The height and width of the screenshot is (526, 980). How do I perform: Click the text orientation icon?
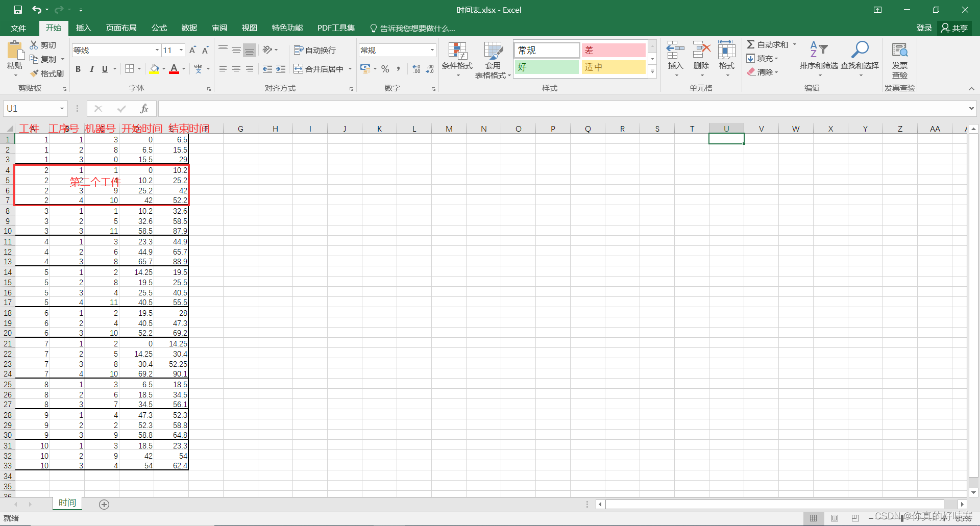pyautogui.click(x=267, y=50)
